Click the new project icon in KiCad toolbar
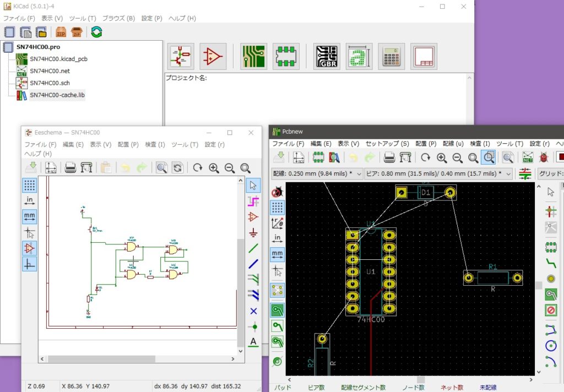Viewport: 564px width, 392px height. pos(9,32)
